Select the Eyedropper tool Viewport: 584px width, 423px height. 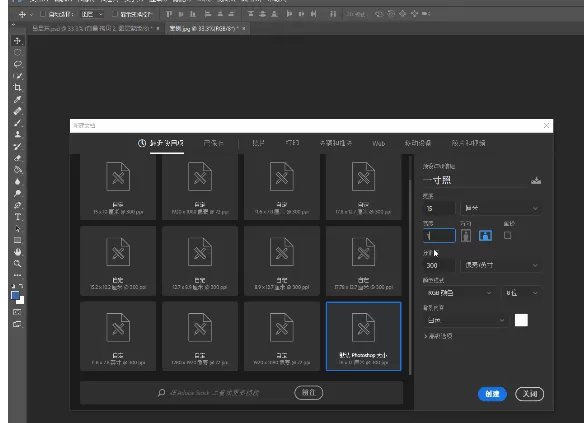point(18,99)
